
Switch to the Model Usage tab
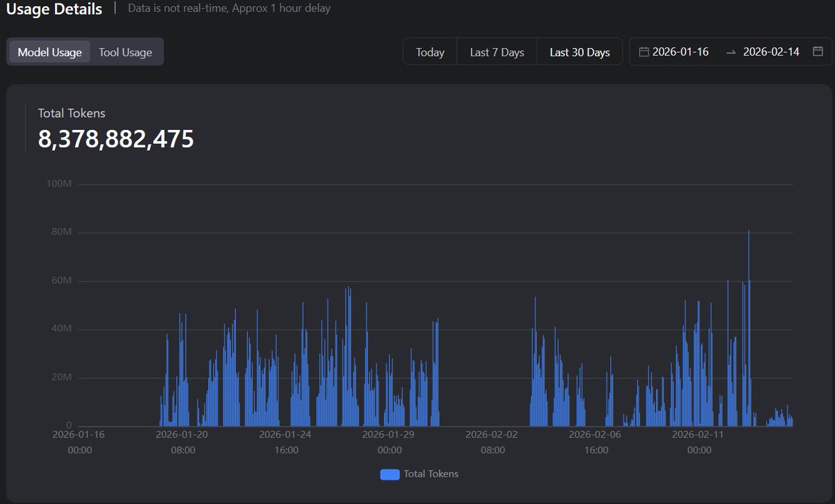pos(49,52)
